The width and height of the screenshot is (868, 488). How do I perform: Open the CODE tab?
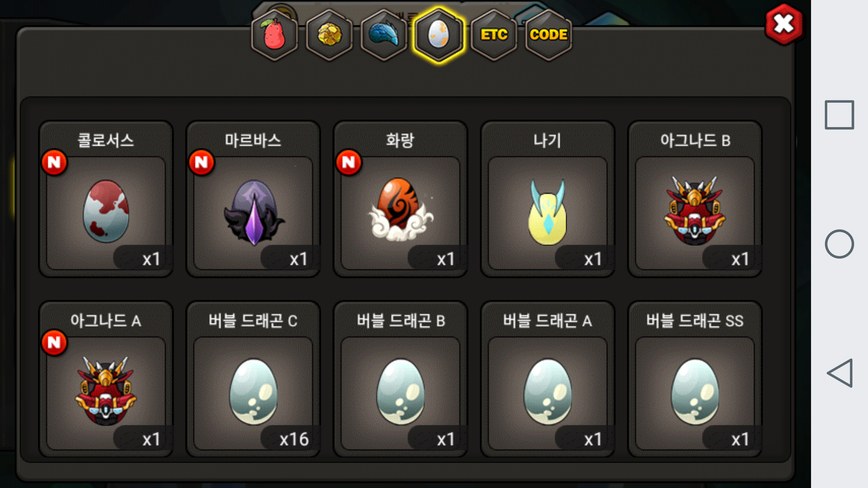click(548, 35)
